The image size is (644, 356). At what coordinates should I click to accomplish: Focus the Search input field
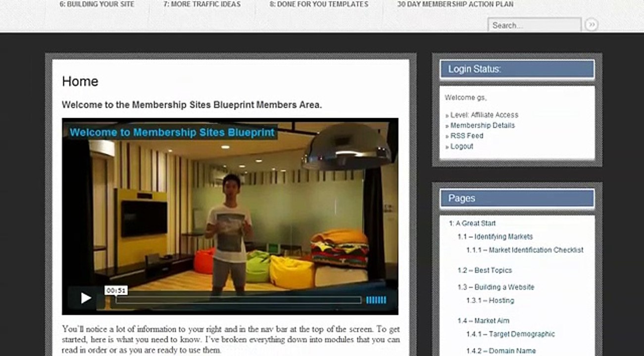[x=534, y=25]
